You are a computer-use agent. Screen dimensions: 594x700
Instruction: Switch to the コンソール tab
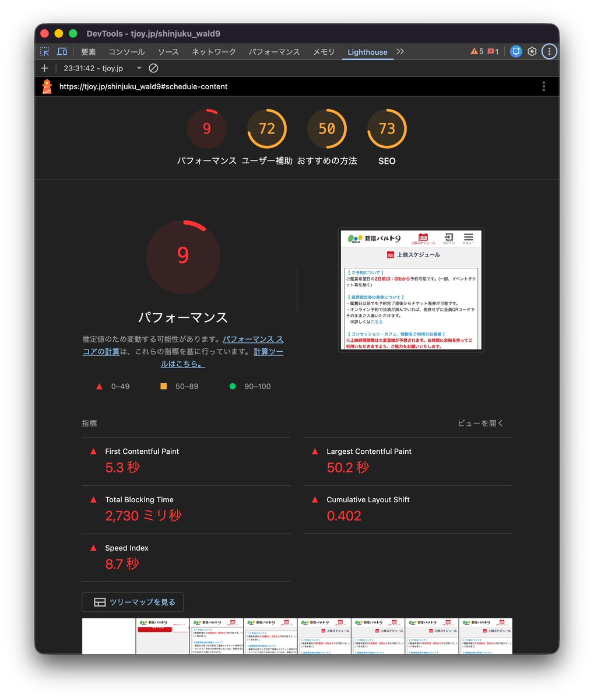click(126, 52)
